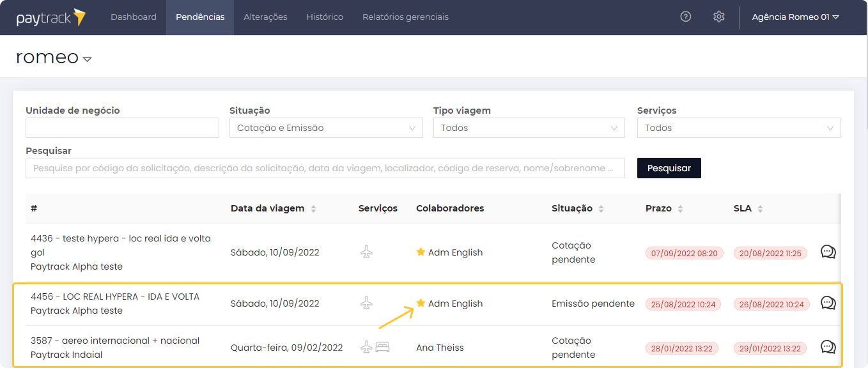Expand the Agência Romeo 01 account menu
This screenshot has height=368, width=868.
point(795,17)
